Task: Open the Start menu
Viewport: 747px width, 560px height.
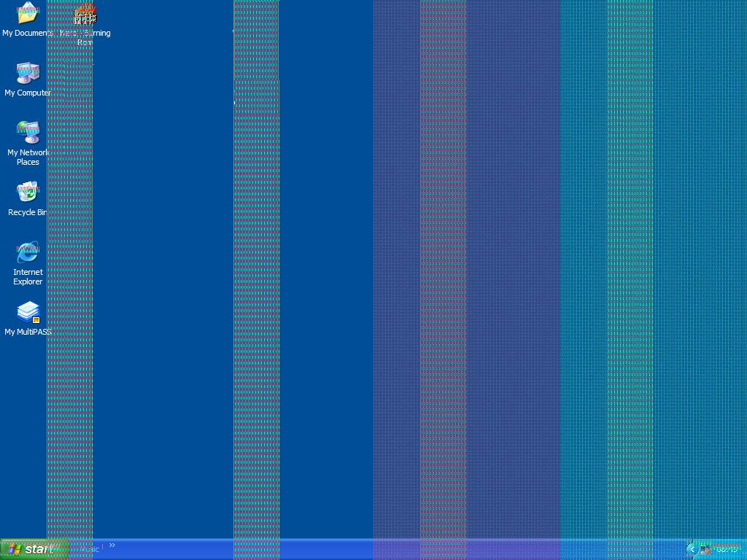Action: coord(34,549)
